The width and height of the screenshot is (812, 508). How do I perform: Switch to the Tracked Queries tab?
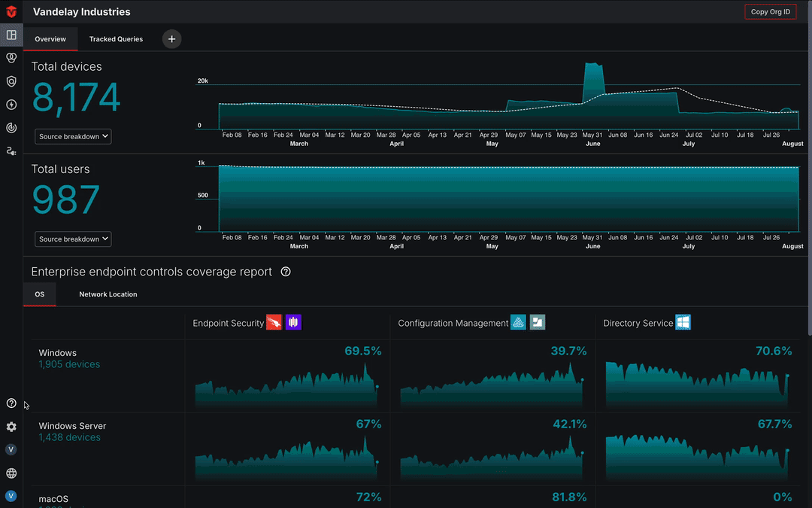(116, 39)
